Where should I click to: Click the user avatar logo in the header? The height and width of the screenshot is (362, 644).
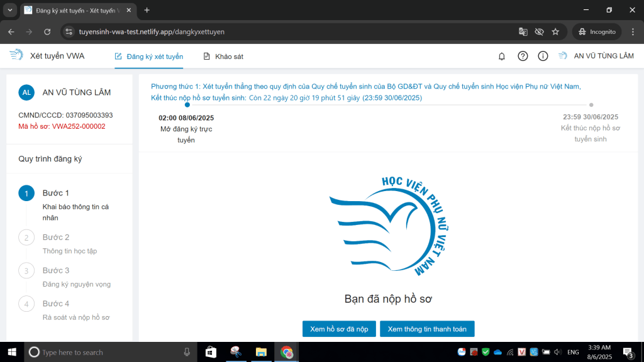tap(563, 56)
